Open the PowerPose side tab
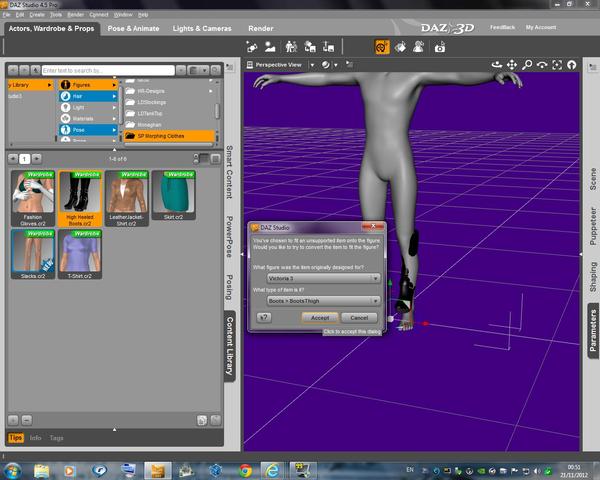Image resolution: width=600 pixels, height=480 pixels. pyautogui.click(x=229, y=237)
